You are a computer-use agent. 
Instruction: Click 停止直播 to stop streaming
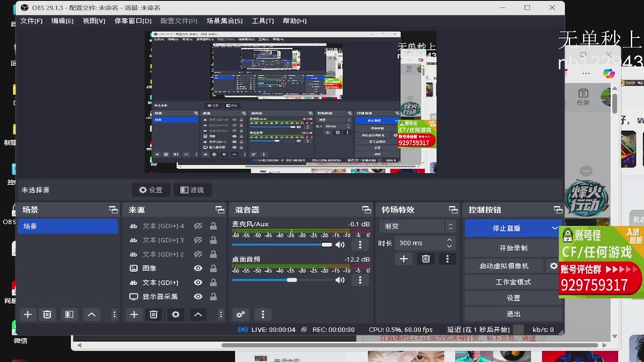pyautogui.click(x=507, y=228)
